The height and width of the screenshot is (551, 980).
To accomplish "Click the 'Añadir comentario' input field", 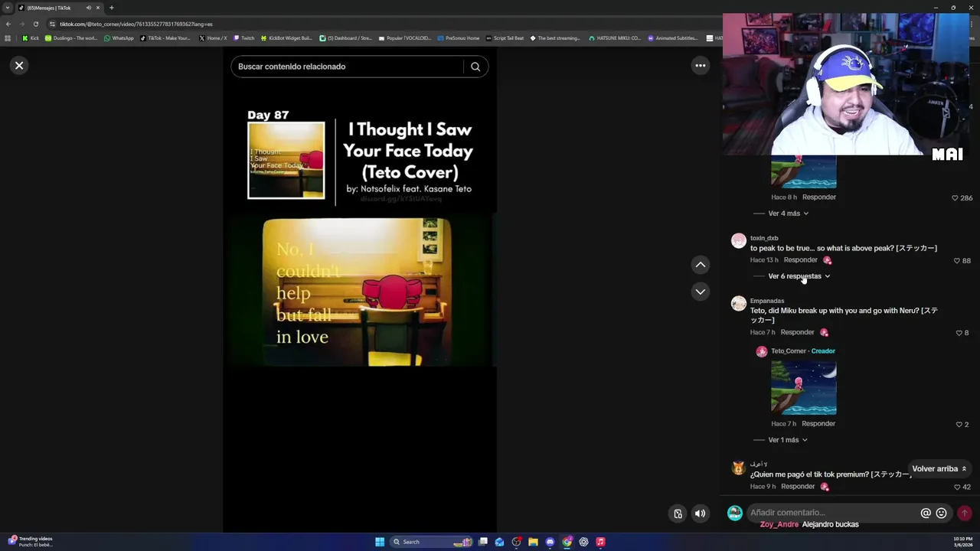I will [x=832, y=513].
